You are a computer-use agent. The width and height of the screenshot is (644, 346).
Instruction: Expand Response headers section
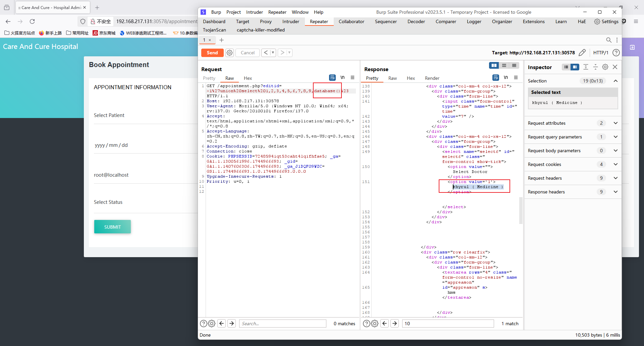[x=615, y=192]
